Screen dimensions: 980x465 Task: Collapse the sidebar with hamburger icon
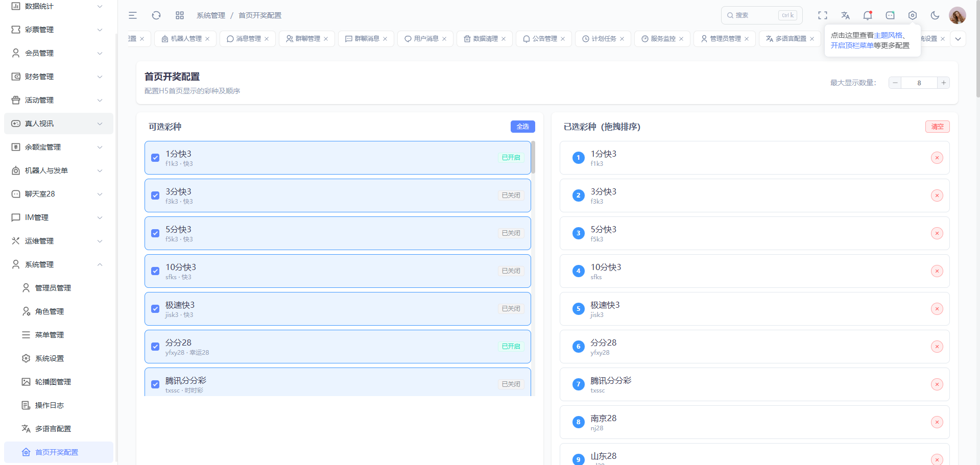pos(133,15)
